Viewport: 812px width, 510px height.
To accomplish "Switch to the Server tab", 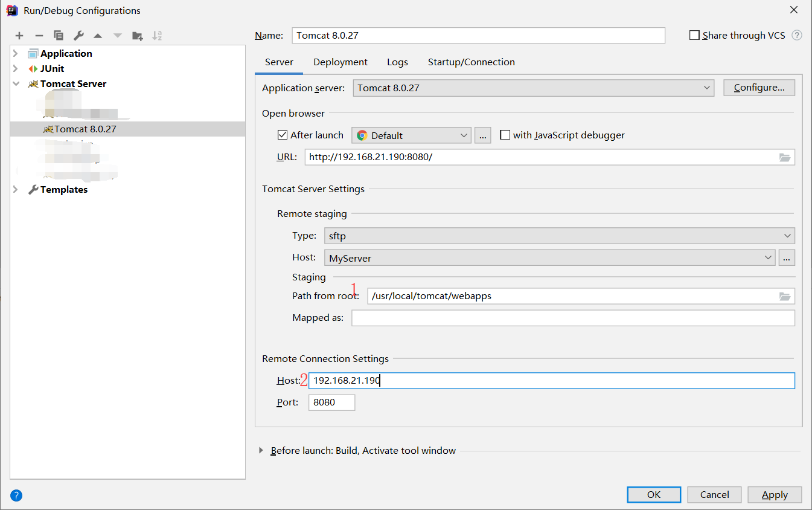I will pyautogui.click(x=279, y=62).
